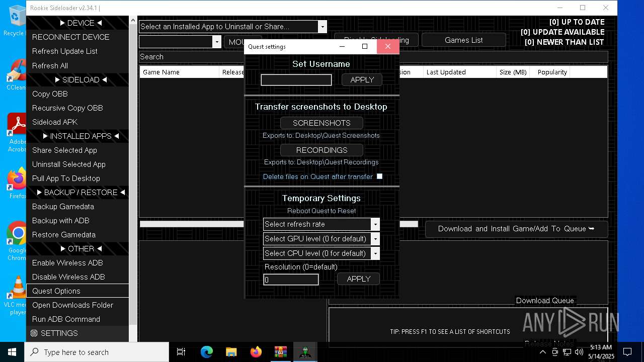This screenshot has width=644, height=362.
Task: Select Restore Gamedata
Action: pos(77,235)
